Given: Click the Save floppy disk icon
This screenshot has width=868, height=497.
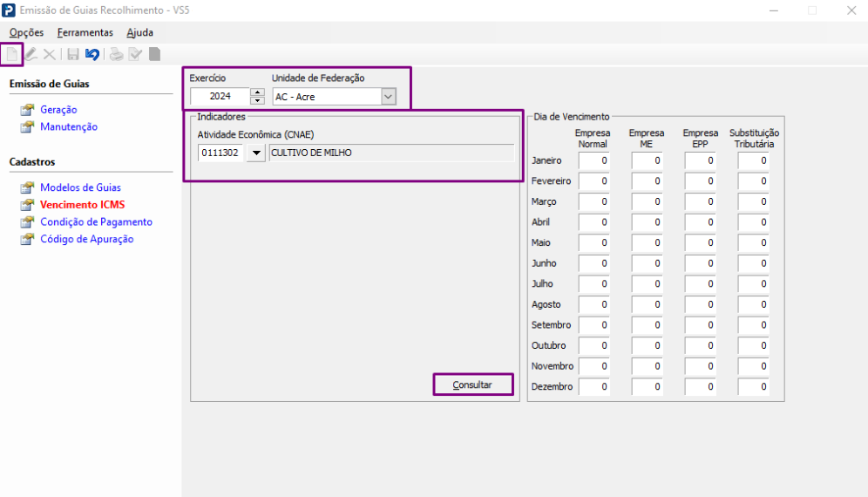Looking at the screenshot, I should (73, 54).
